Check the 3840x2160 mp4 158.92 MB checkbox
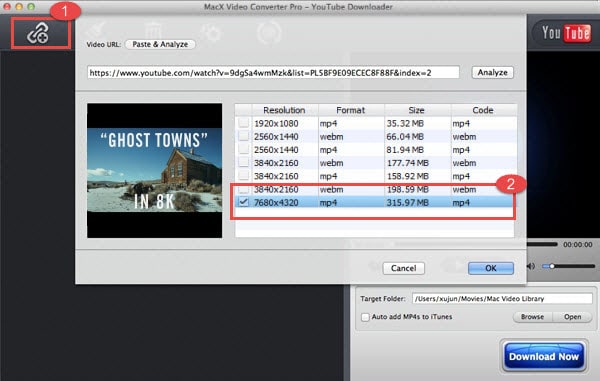600x381 pixels. (x=243, y=176)
